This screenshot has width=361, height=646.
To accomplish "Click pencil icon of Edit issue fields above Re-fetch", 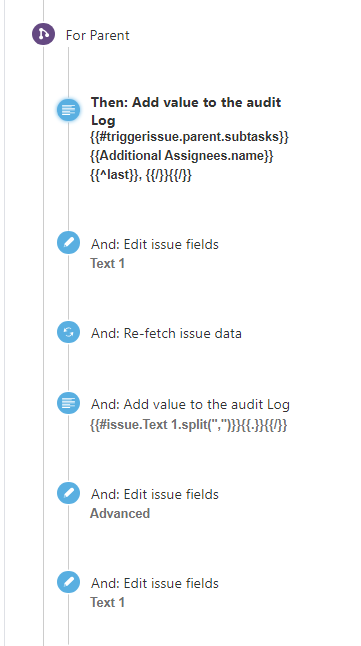I will tap(68, 243).
